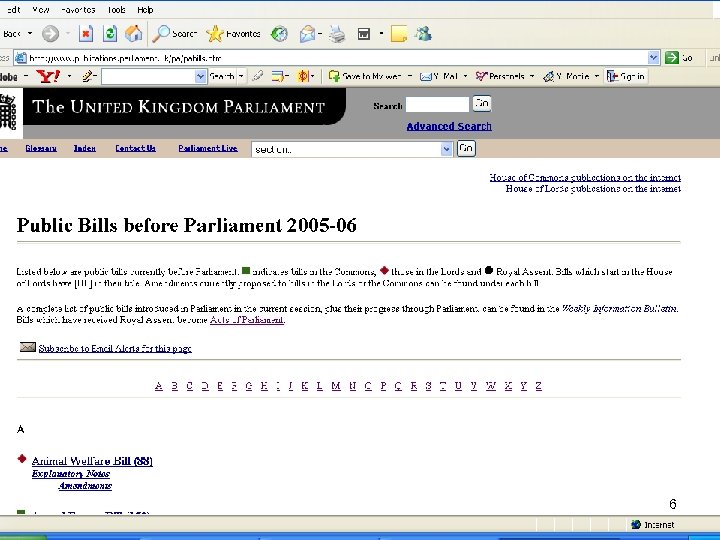The image size is (720, 540).
Task: Open the Edit icon dropdown arrow
Action: pyautogui.click(x=381, y=34)
